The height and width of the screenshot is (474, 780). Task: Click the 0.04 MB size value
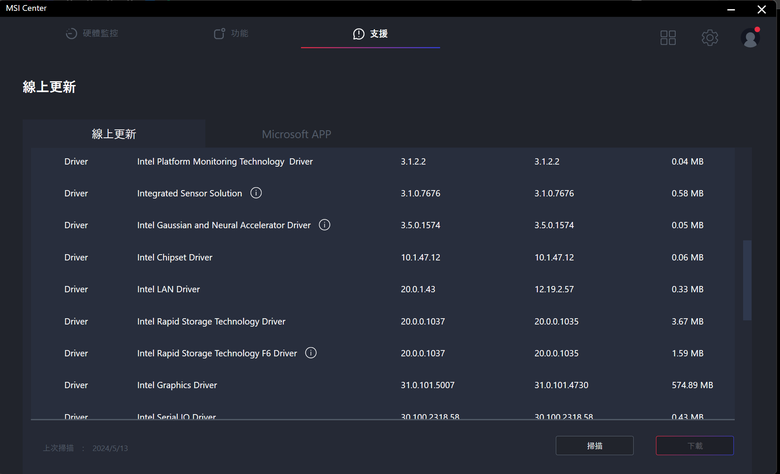pyautogui.click(x=687, y=162)
